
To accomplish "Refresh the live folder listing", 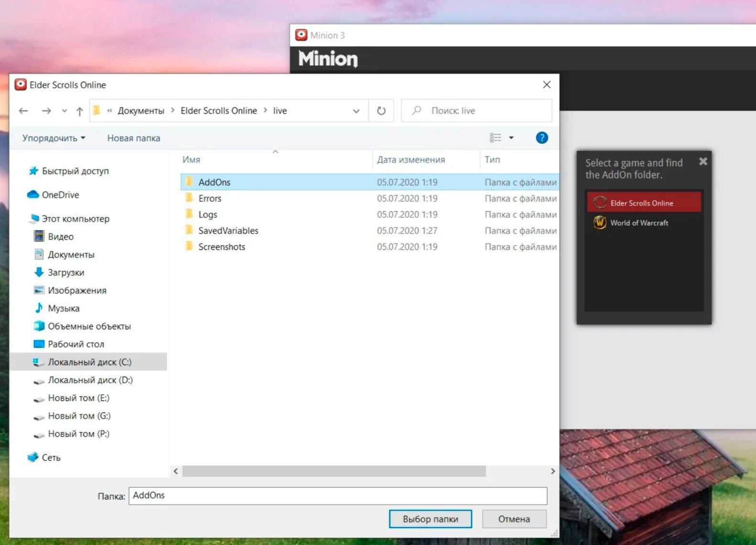I will (381, 111).
